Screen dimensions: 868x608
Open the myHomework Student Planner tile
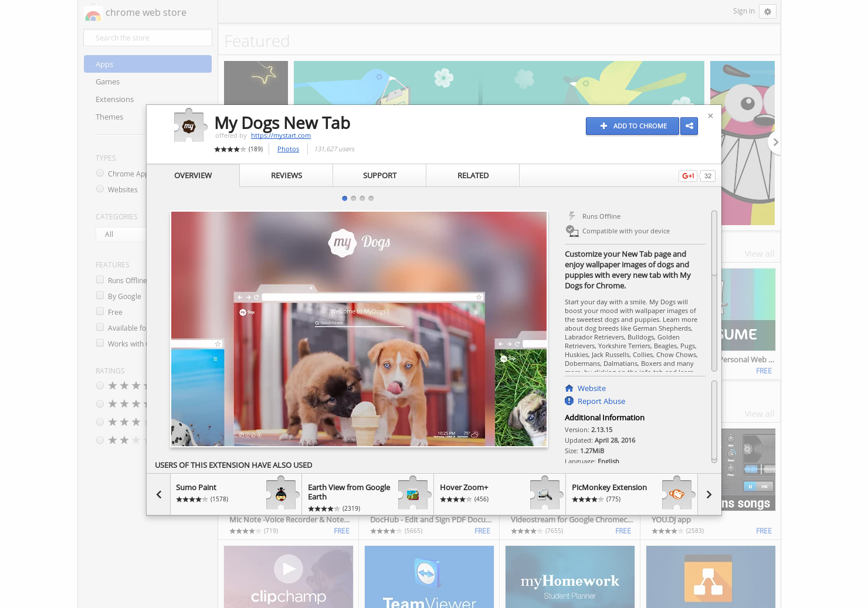click(570, 577)
